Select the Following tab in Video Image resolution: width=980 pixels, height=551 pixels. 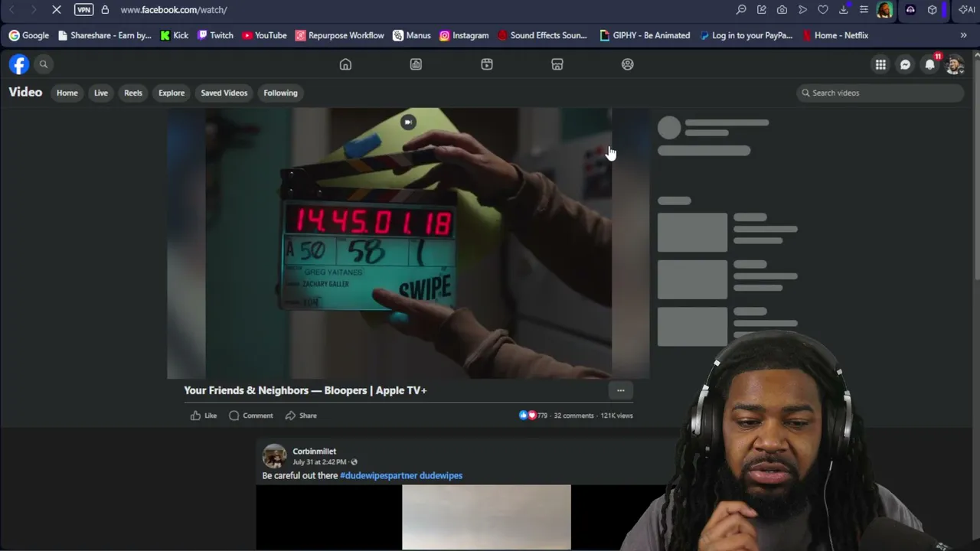point(280,93)
